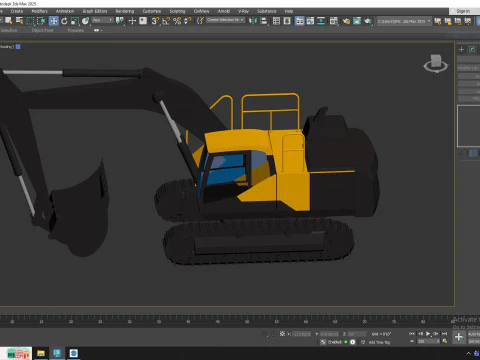Screen dimensions: 480x360
Task: Open the Modify command panel tab
Action: tap(472, 49)
